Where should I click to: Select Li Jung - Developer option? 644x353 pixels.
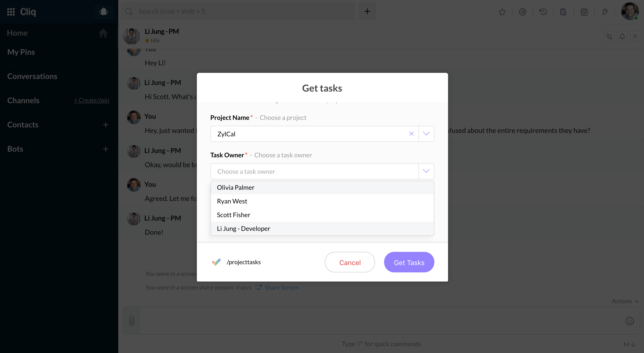coord(322,229)
